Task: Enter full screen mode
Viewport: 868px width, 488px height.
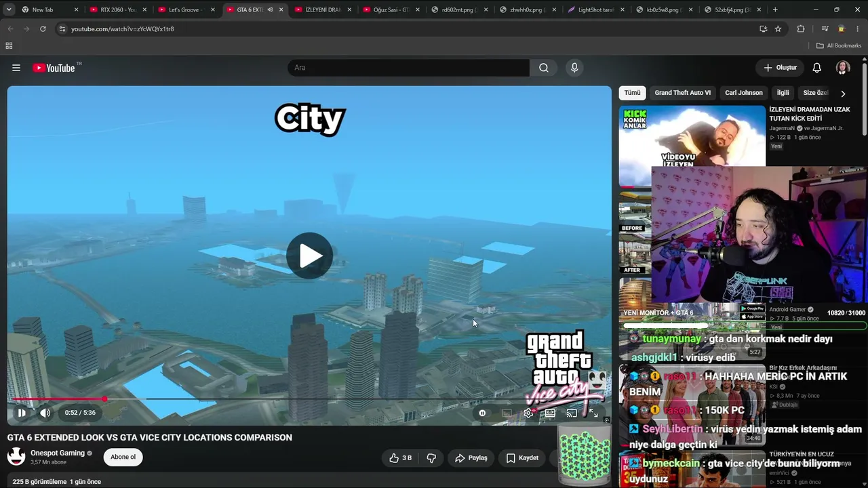Action: click(x=593, y=413)
